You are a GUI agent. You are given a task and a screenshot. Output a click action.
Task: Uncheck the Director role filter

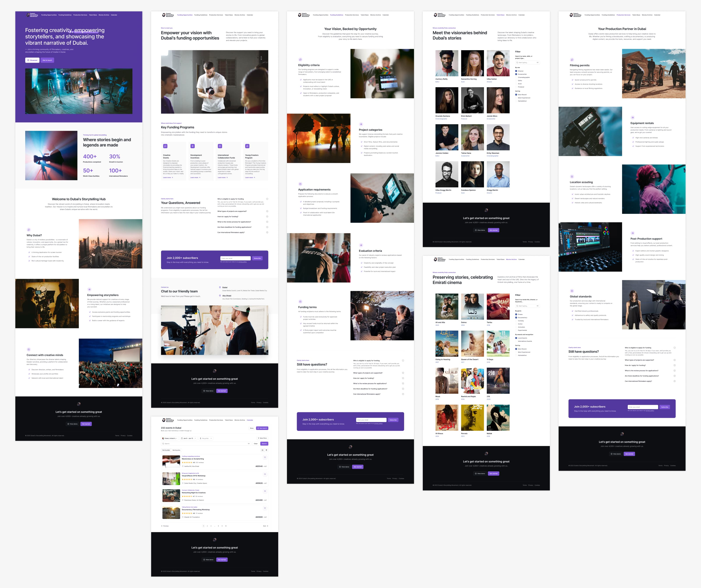(x=516, y=71)
